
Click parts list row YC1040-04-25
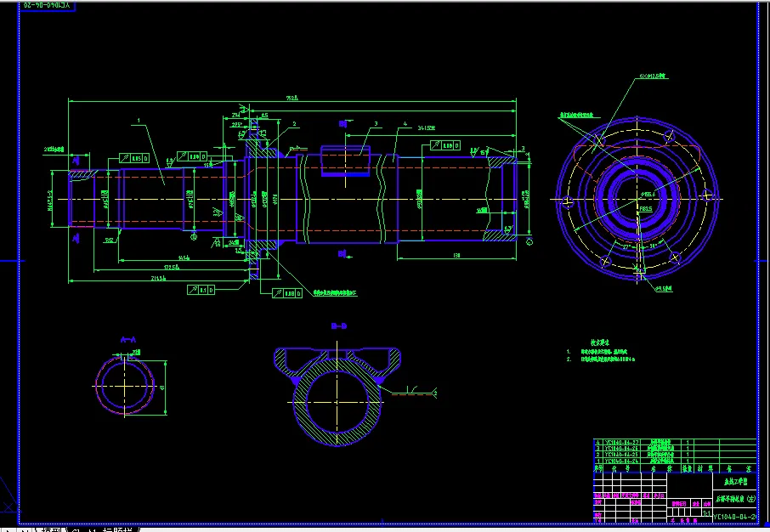point(675,455)
